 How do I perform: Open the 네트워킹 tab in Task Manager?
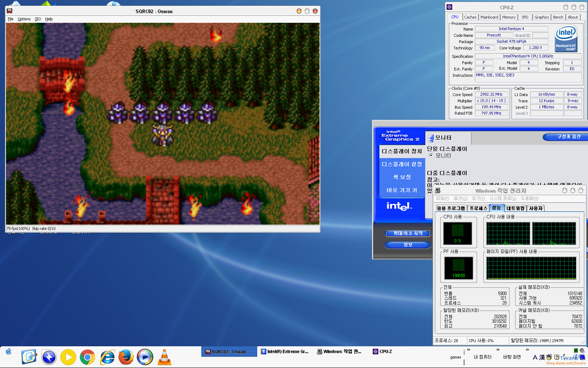[x=516, y=208]
